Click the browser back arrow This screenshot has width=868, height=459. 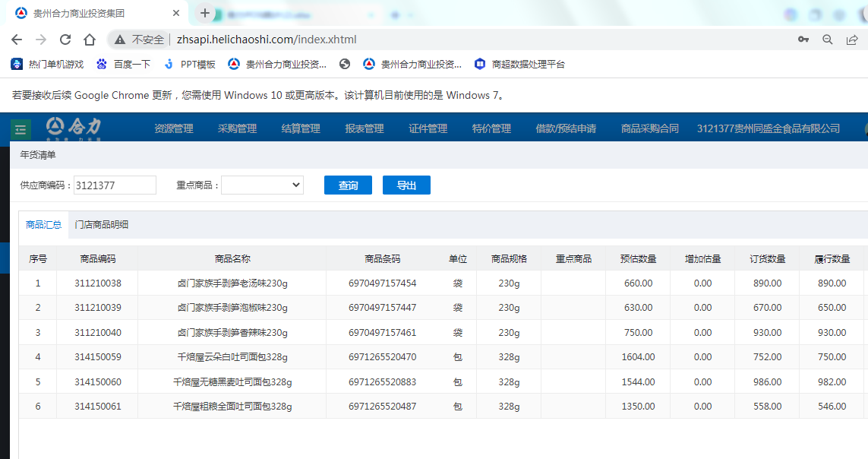[x=17, y=40]
